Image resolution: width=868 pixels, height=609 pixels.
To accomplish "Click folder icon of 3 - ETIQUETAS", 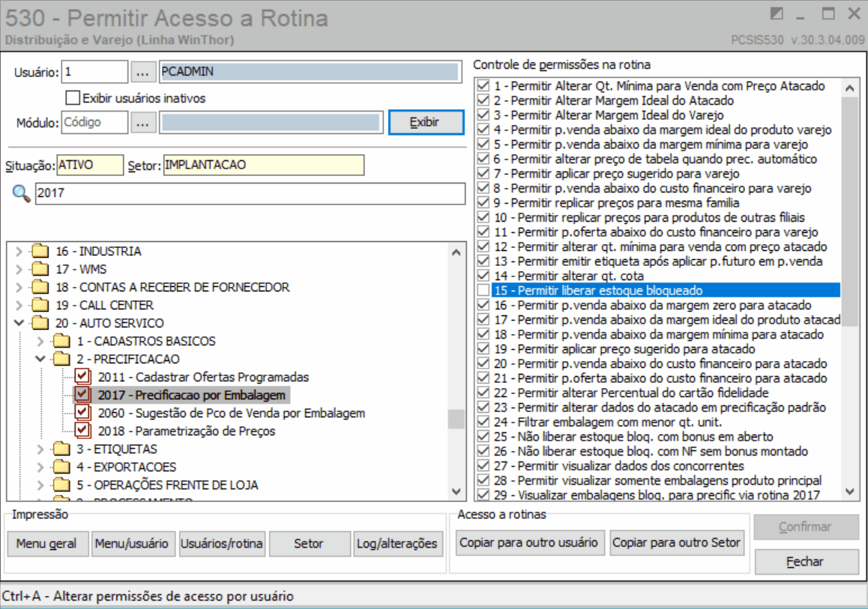I will click(61, 449).
